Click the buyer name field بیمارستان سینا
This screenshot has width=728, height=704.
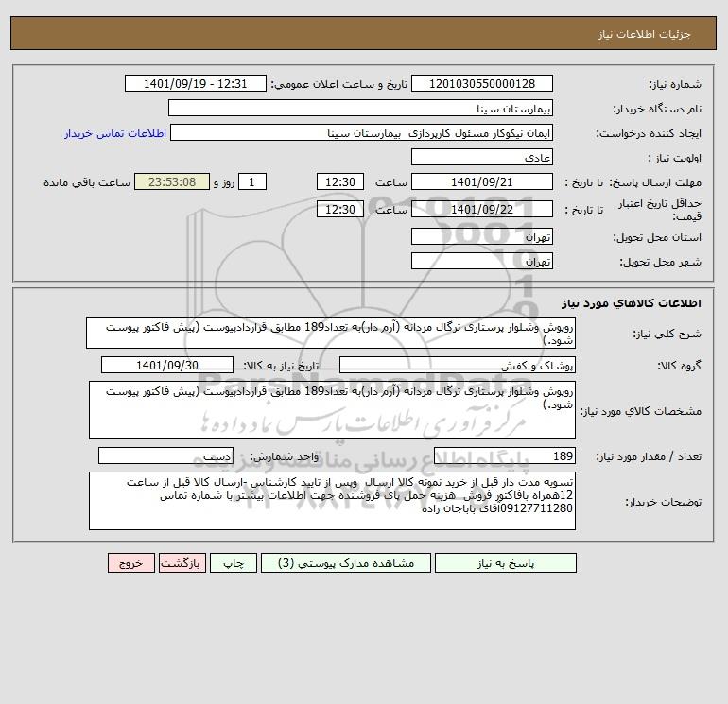pos(360,108)
